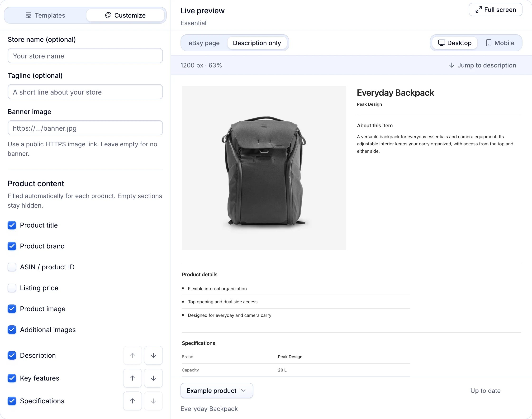Click the 'About this item' heading
532x419 pixels.
[375, 125]
